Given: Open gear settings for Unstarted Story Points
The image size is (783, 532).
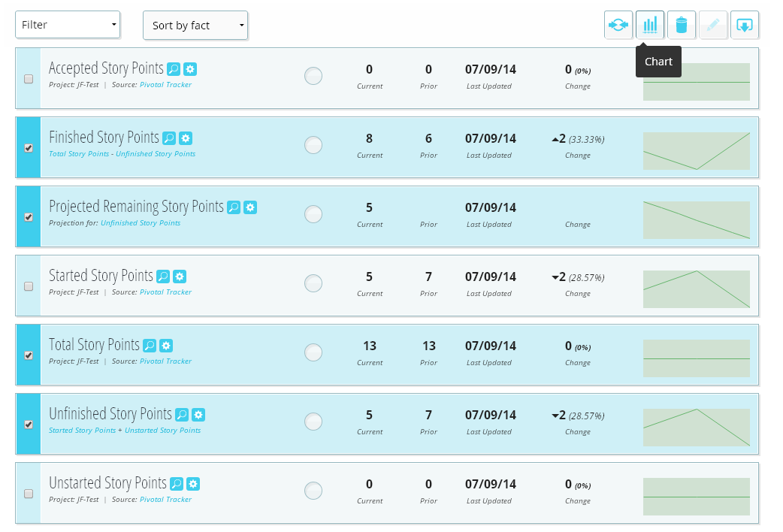Looking at the screenshot, I should (193, 484).
